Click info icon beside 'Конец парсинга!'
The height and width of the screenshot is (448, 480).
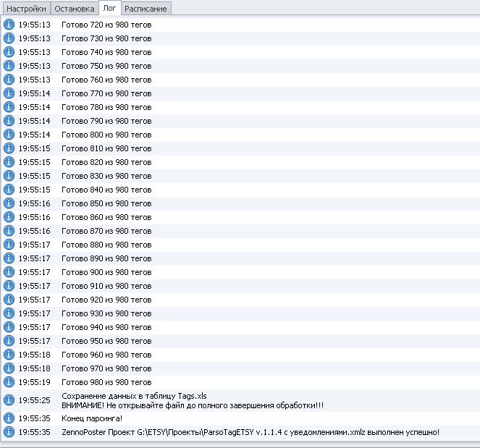pyautogui.click(x=9, y=418)
